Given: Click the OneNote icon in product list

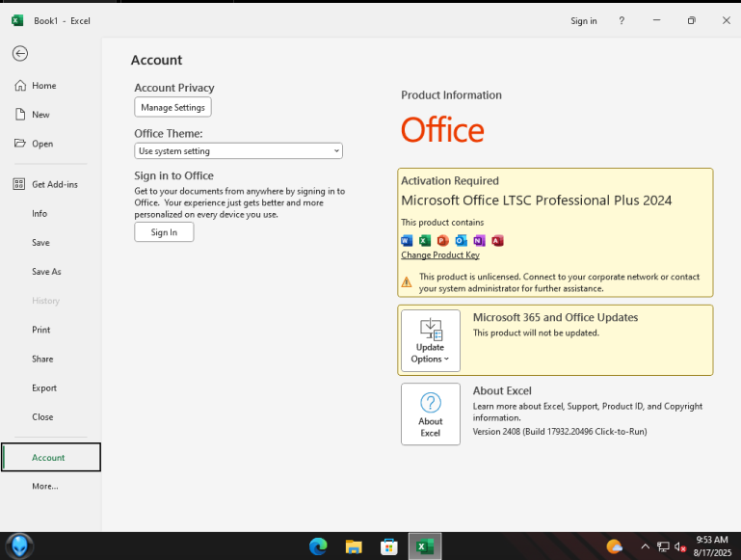Looking at the screenshot, I should pyautogui.click(x=479, y=241).
